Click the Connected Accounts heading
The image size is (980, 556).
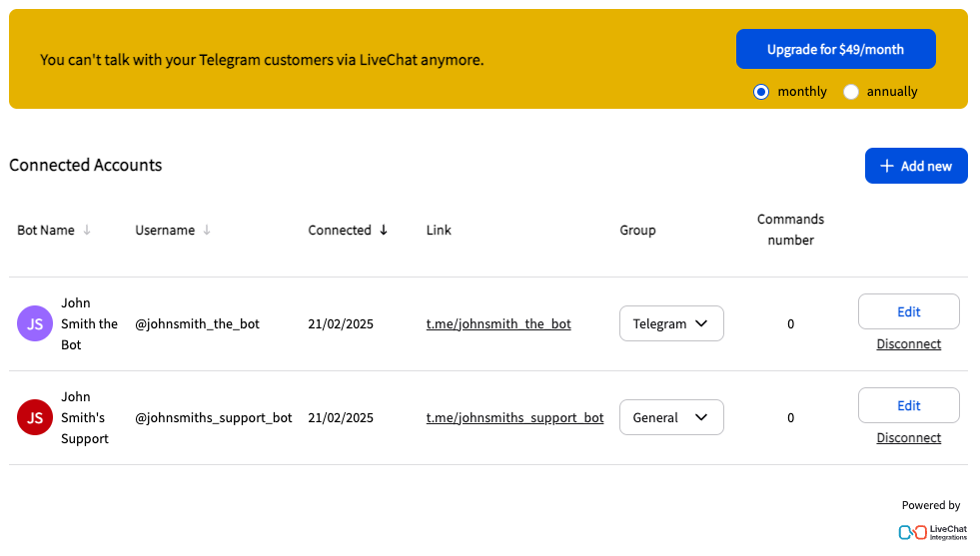(86, 165)
